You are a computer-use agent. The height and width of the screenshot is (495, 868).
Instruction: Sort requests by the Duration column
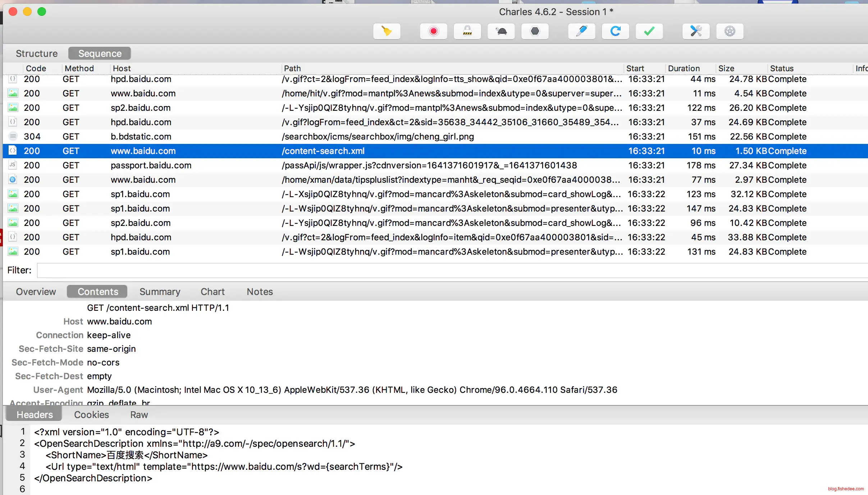pyautogui.click(x=684, y=68)
